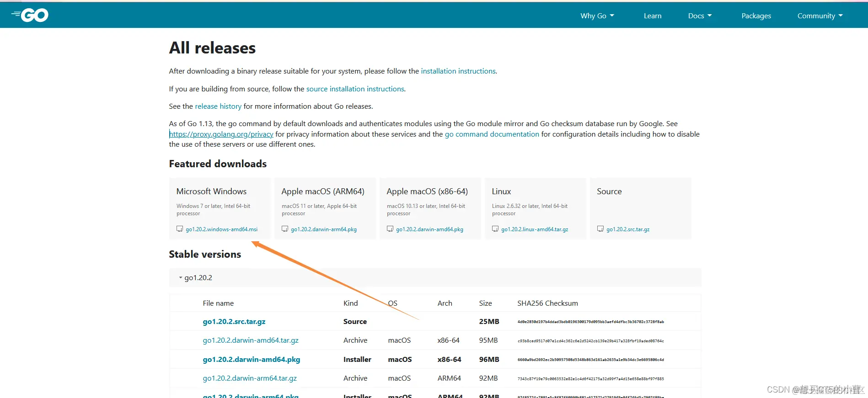Click the x86-64 cell in darwin-amd64.tar.gz row
This screenshot has width=868, height=398.
click(x=448, y=340)
